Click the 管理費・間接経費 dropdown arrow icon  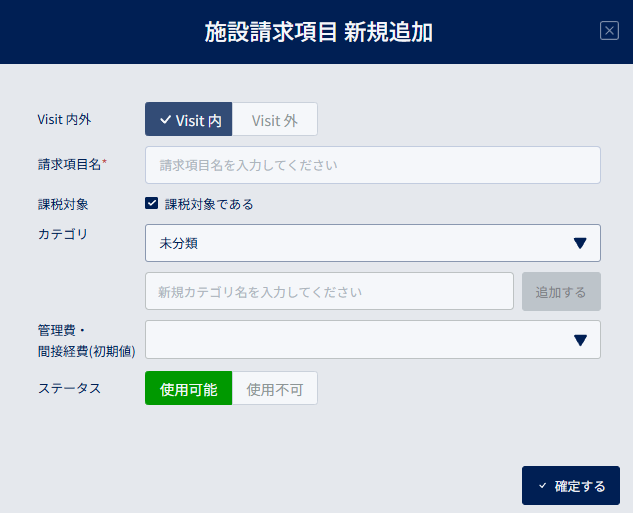tap(580, 340)
